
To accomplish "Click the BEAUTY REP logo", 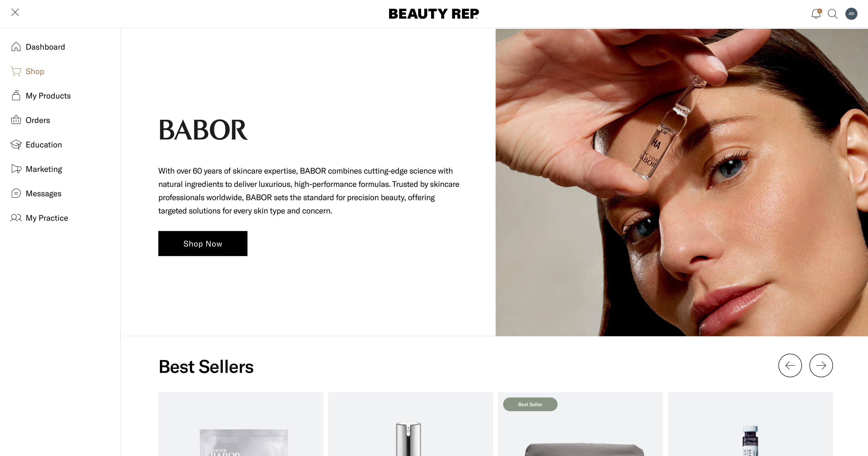I will pyautogui.click(x=434, y=14).
